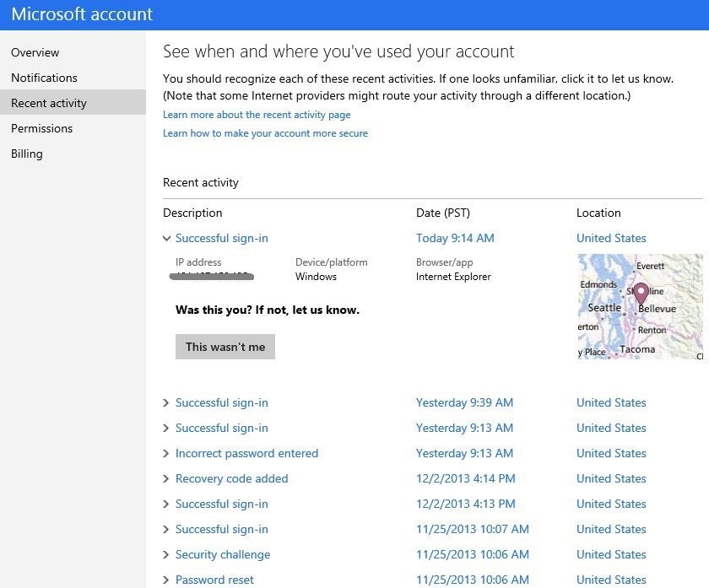Expand the Incorrect password entered entry
The height and width of the screenshot is (588, 709).
(x=166, y=454)
